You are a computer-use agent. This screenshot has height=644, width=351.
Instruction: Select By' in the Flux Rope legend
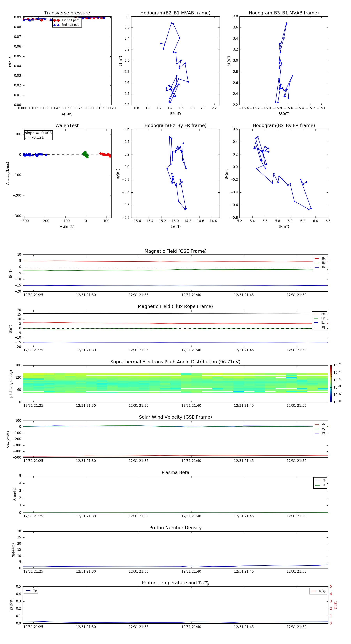tap(320, 318)
